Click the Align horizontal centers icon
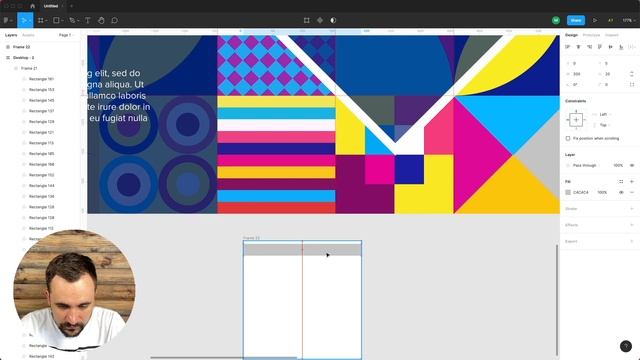This screenshot has height=360, width=640. 578,47
